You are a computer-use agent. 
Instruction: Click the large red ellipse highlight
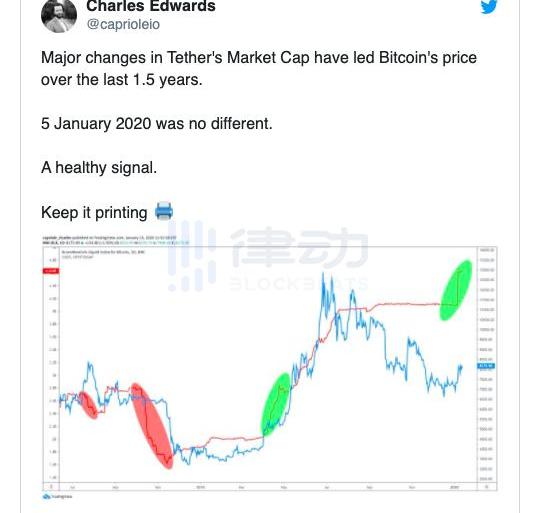click(x=152, y=426)
